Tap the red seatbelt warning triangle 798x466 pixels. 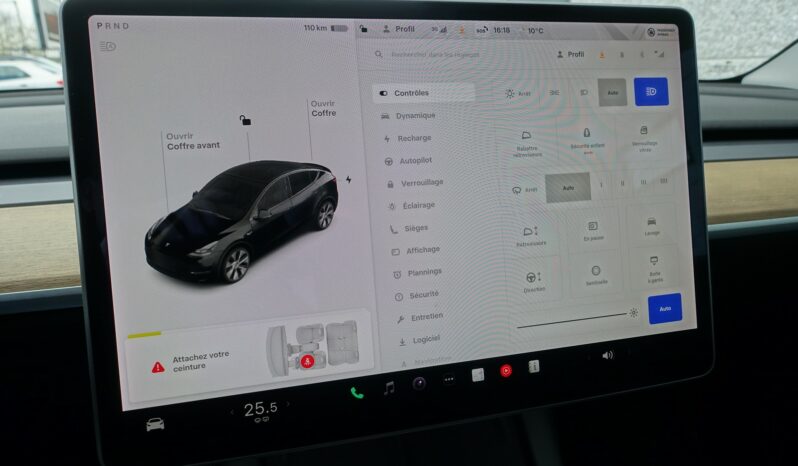(158, 367)
